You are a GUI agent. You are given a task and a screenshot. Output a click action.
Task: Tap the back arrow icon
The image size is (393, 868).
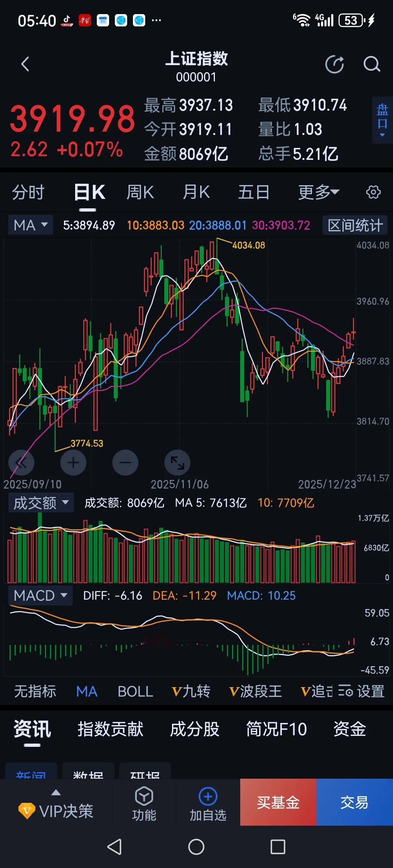[25, 64]
